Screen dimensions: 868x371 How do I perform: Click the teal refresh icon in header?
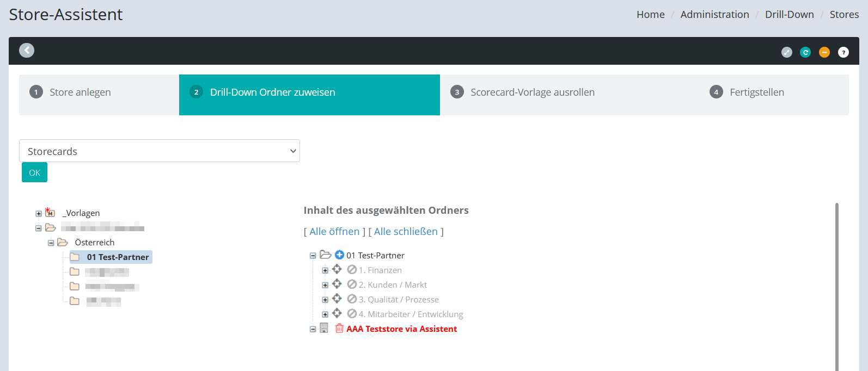pyautogui.click(x=805, y=52)
